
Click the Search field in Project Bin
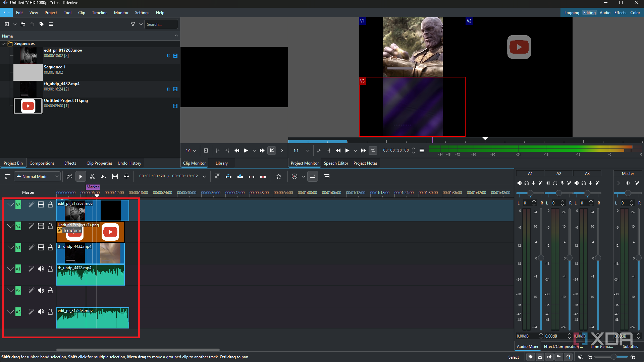tap(161, 24)
